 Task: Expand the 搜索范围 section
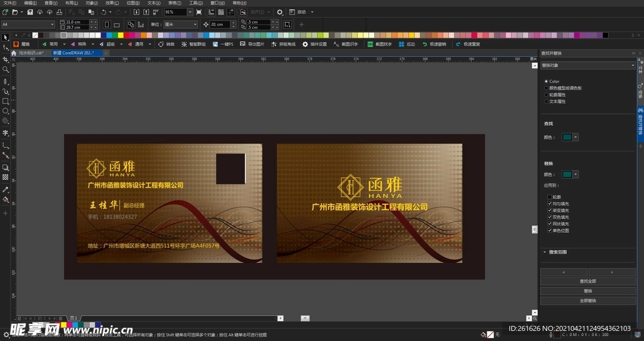pos(545,252)
